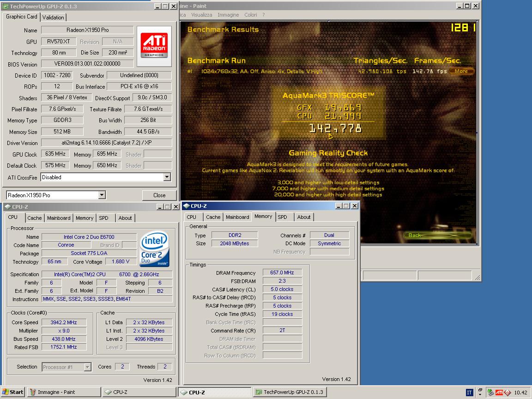The width and height of the screenshot is (532, 399).
Task: Click the GFX 19,869 score line
Action: click(329, 108)
